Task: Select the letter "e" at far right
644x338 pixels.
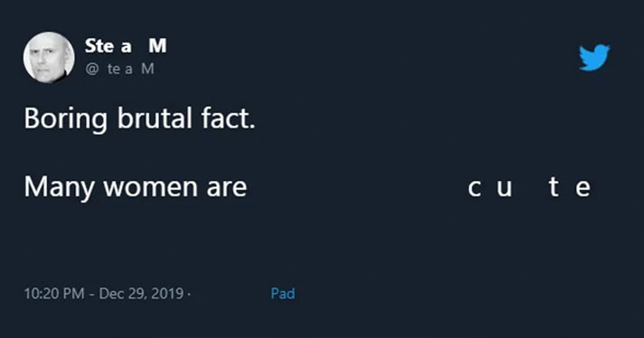Action: 584,187
